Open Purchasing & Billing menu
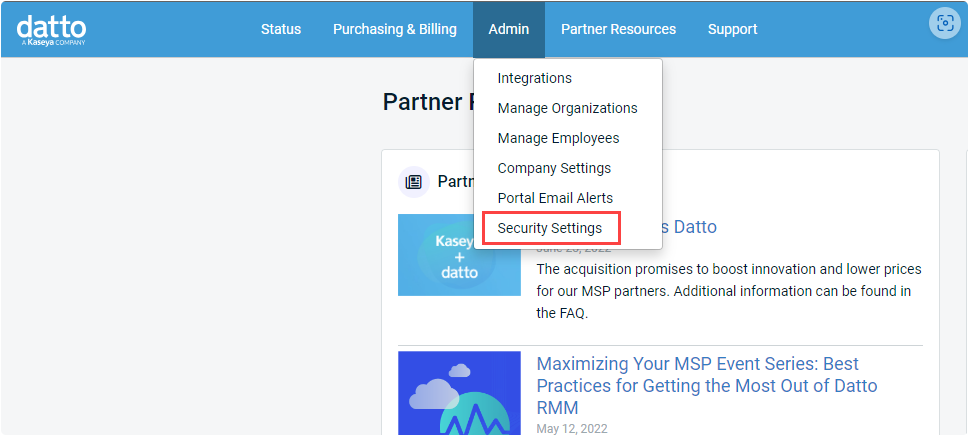Image resolution: width=971 pixels, height=439 pixels. (x=394, y=29)
